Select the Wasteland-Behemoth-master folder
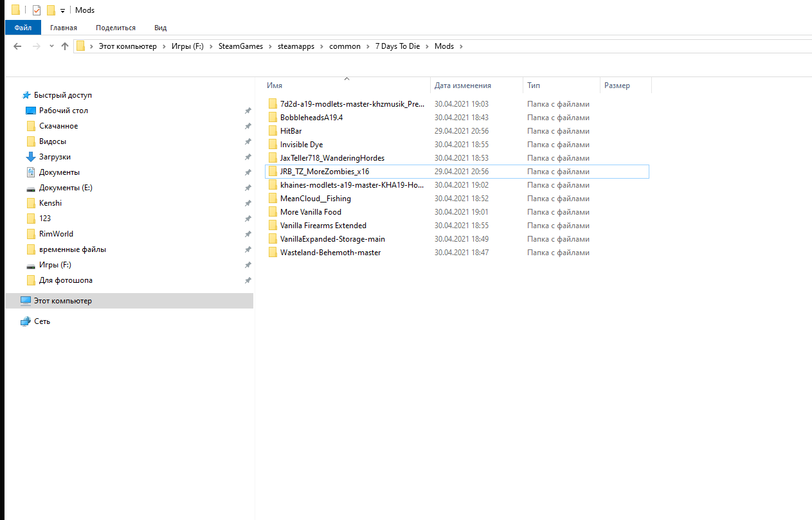The width and height of the screenshot is (812, 520). click(330, 253)
